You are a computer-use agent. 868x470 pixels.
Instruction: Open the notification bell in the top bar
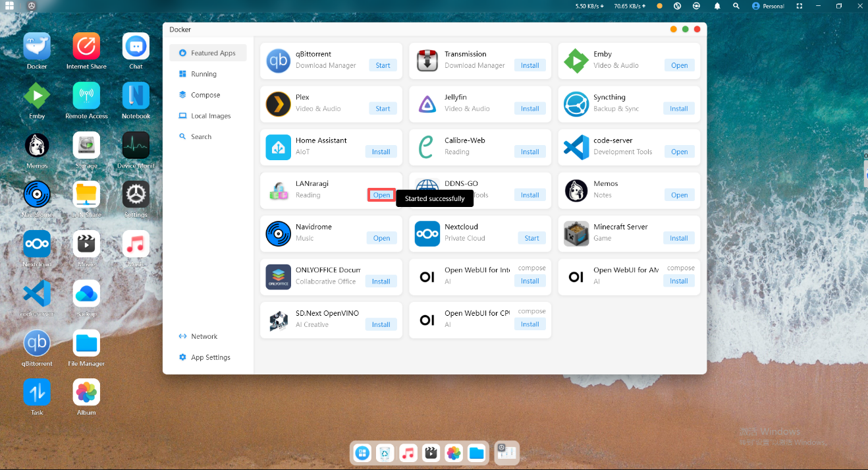coord(717,6)
